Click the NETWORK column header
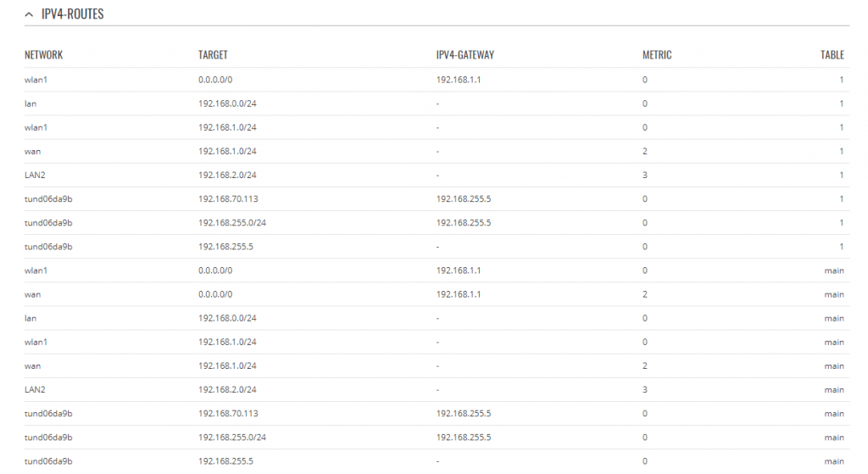The height and width of the screenshot is (474, 868). pyautogui.click(x=44, y=55)
